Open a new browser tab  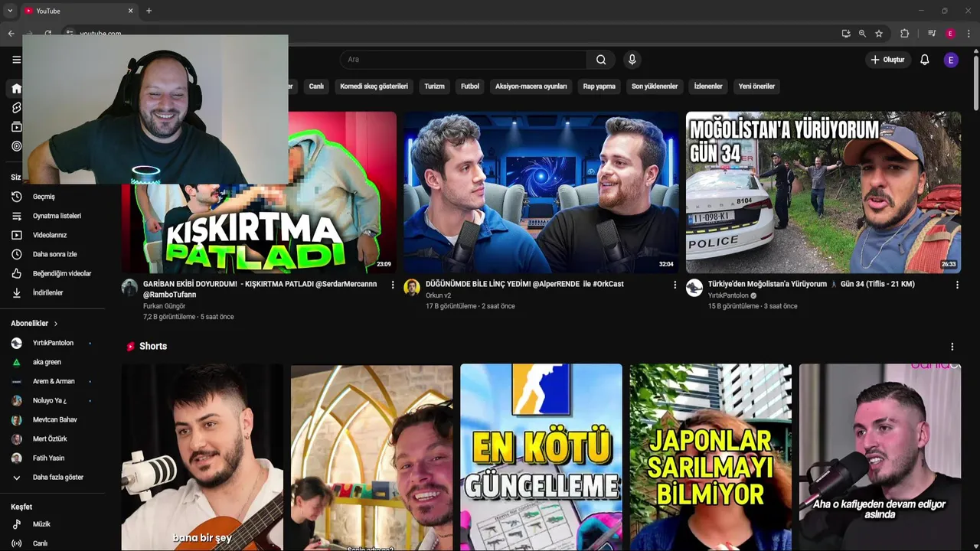click(x=149, y=11)
